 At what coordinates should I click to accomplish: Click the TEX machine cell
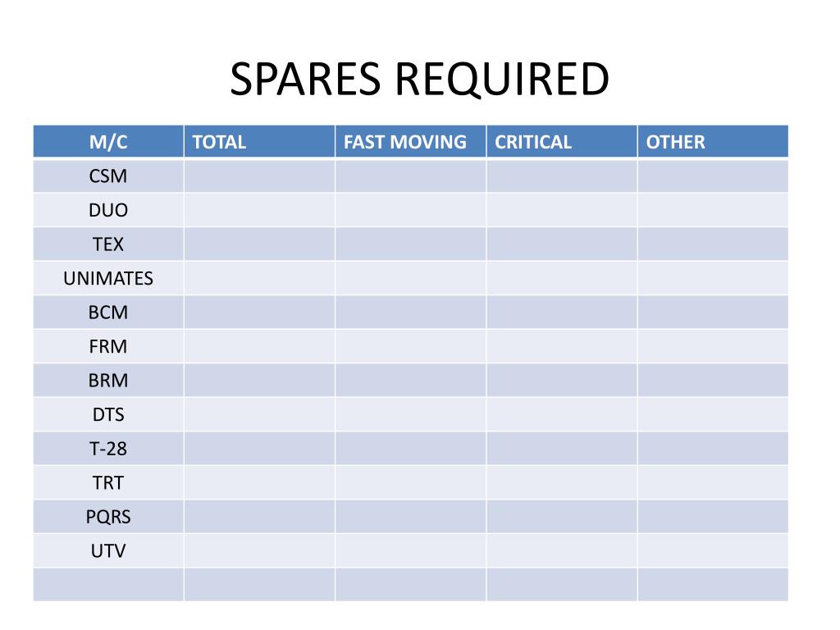click(x=108, y=244)
